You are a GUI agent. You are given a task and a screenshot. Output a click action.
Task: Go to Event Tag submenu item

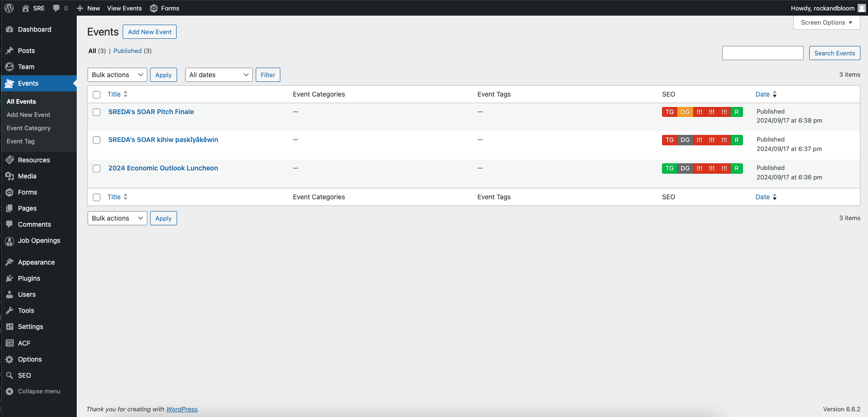20,142
